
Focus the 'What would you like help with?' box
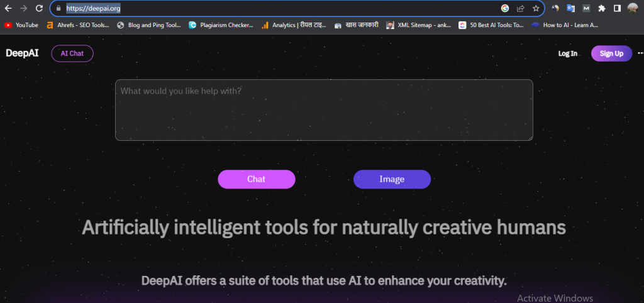[324, 110]
